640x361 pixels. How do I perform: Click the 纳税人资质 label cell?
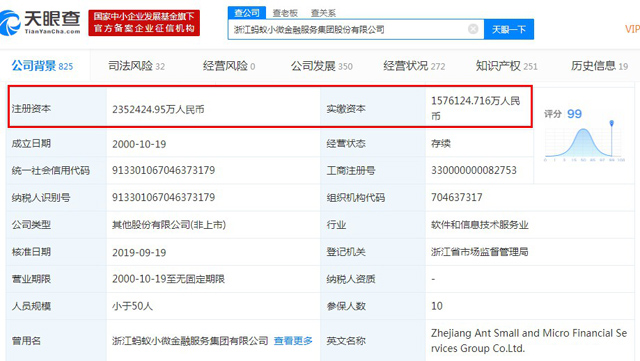coord(373,279)
